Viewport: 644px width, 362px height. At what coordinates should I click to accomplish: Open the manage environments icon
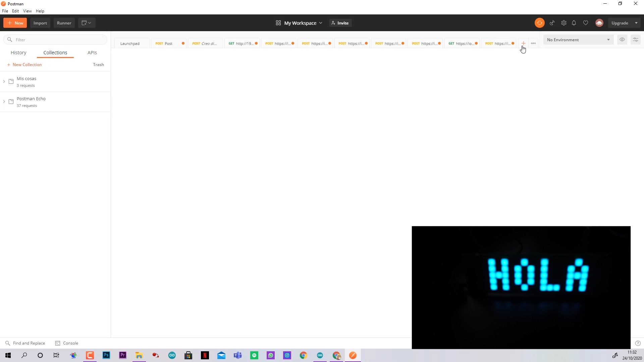(x=636, y=40)
